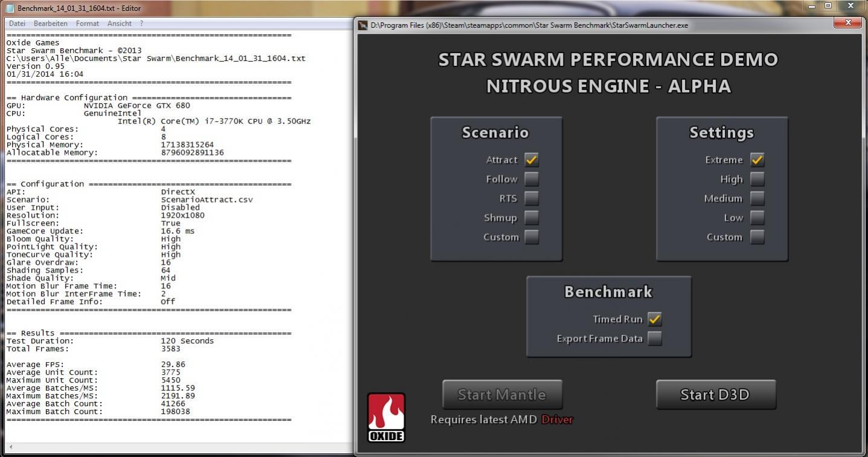Click the 'Version 0.95' line
This screenshot has width=868, height=457.
(35, 66)
